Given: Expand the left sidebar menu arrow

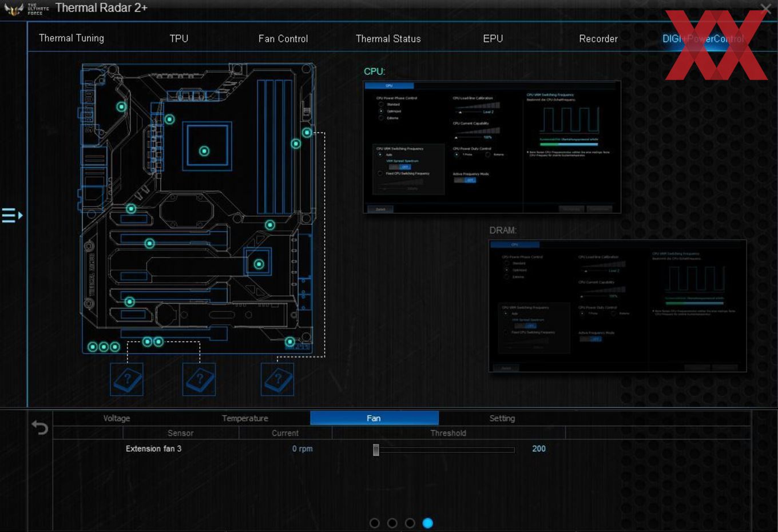Looking at the screenshot, I should (x=12, y=216).
